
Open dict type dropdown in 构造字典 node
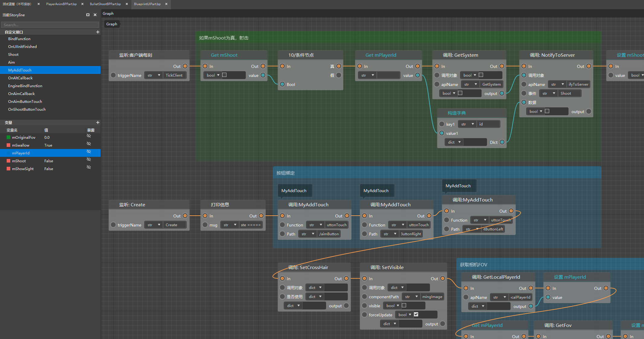(454, 142)
